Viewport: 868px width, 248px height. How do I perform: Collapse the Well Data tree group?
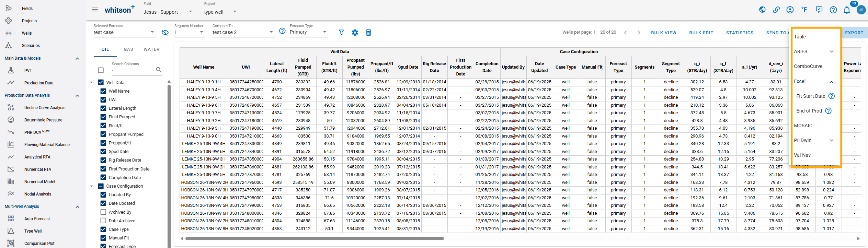(x=92, y=82)
